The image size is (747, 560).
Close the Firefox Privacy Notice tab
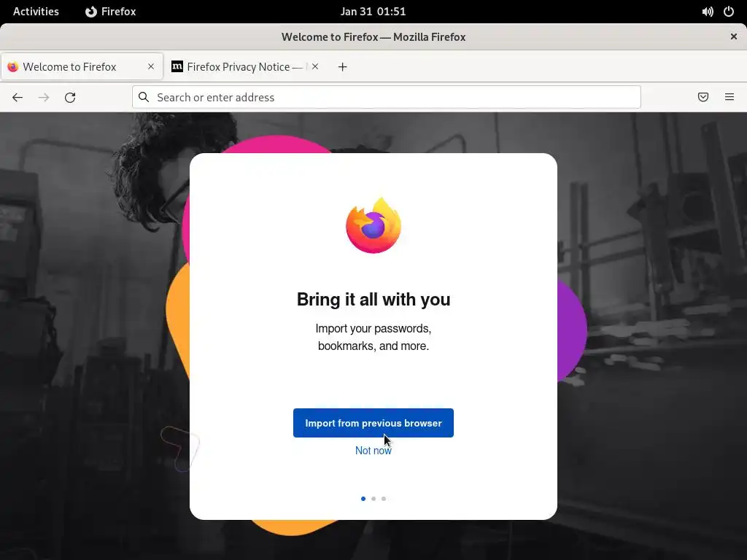click(x=315, y=66)
